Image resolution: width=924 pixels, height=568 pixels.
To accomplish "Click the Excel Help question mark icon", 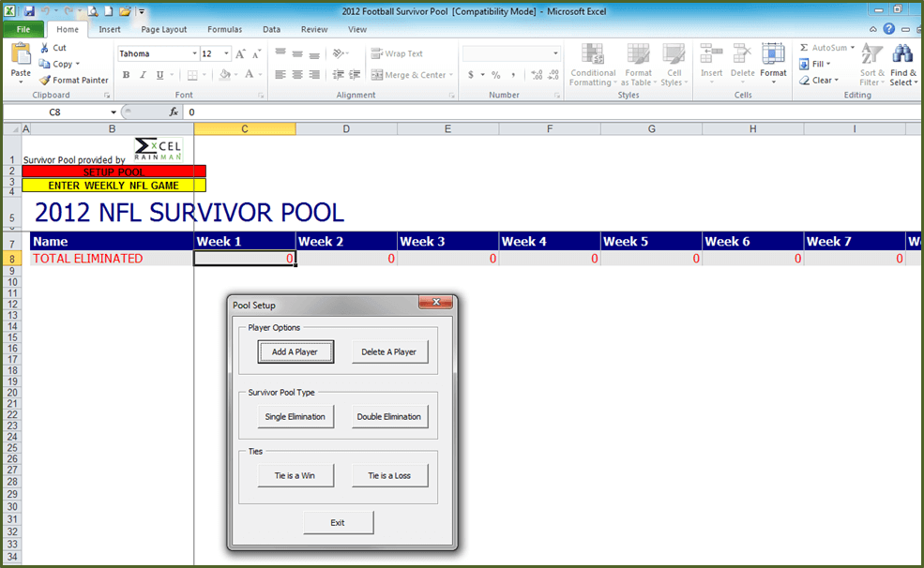I will [x=888, y=29].
